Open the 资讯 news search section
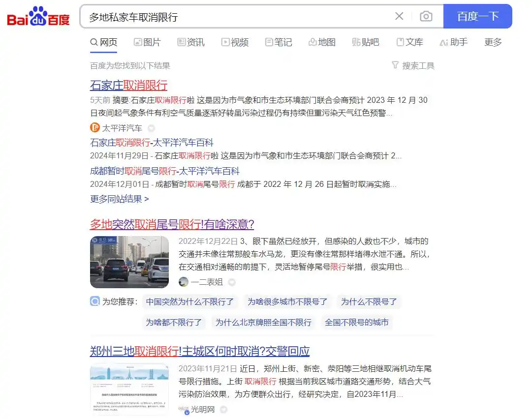532x419 pixels. click(x=191, y=42)
